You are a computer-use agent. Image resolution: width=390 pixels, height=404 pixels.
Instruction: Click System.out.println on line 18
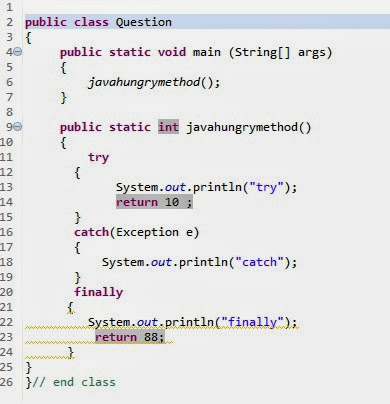(x=165, y=262)
